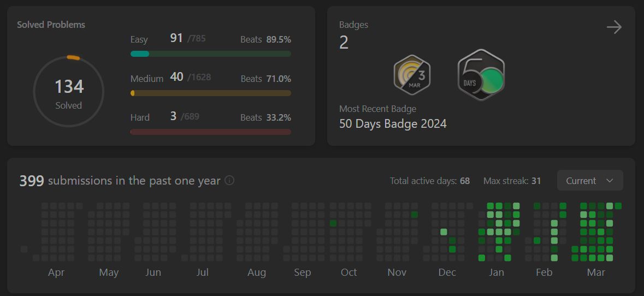Screen dimensions: 644x296
Task: Click the Mar month label in heatmap
Action: coord(595,273)
